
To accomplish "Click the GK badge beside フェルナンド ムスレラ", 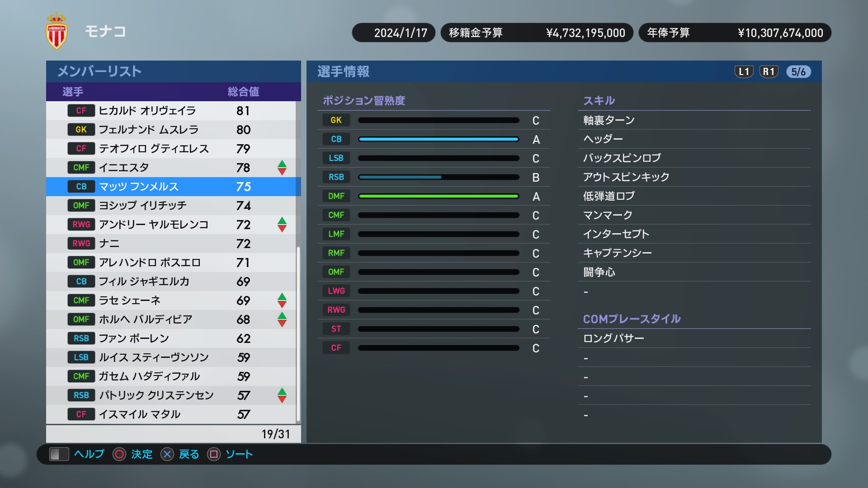I will 81,130.
